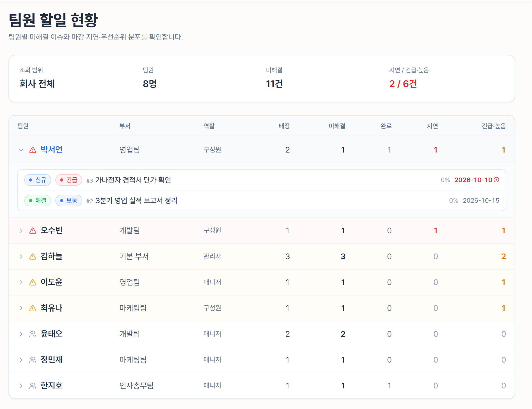Open member name 오수빈
532x409 pixels.
tap(51, 230)
